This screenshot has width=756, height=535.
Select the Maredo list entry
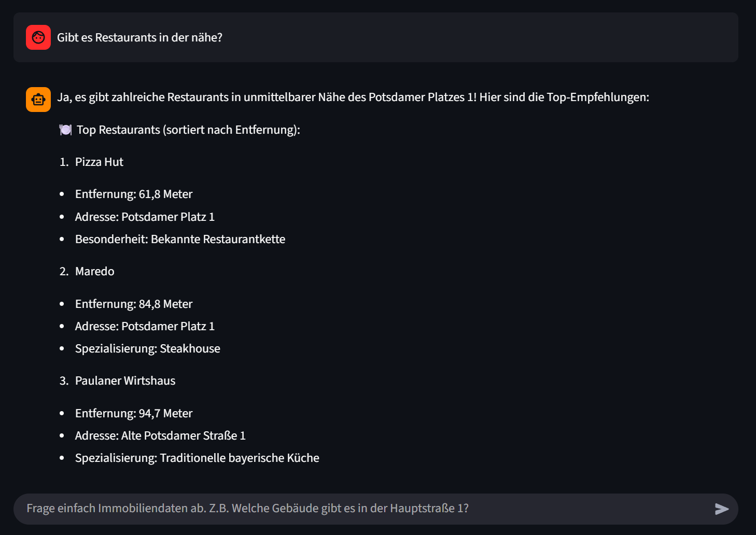click(x=94, y=272)
